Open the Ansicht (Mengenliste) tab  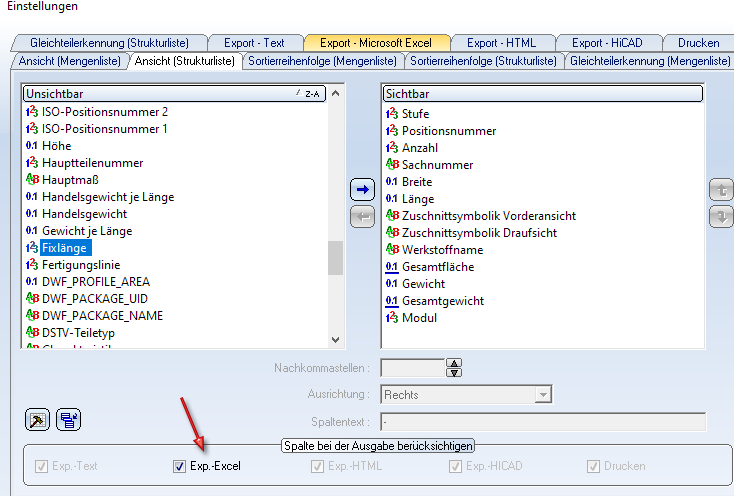click(x=70, y=61)
